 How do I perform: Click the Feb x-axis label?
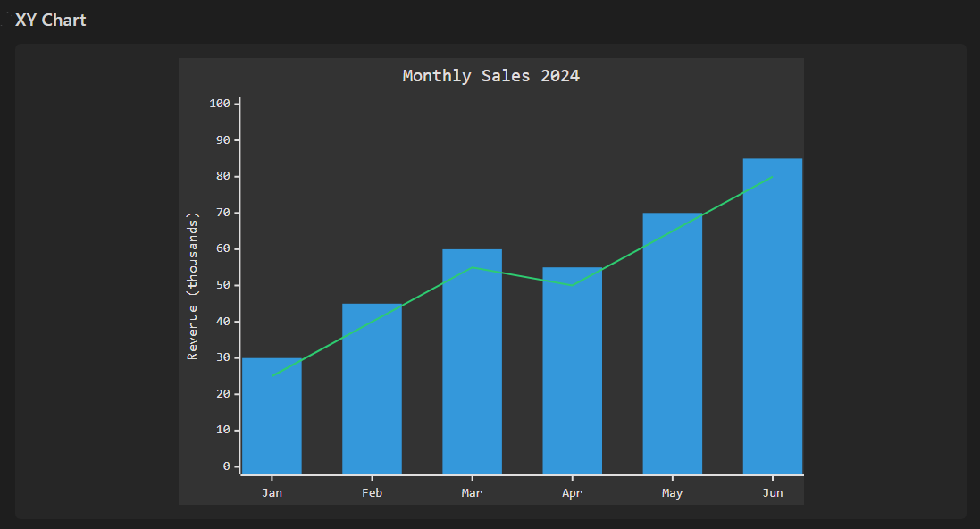tap(372, 492)
